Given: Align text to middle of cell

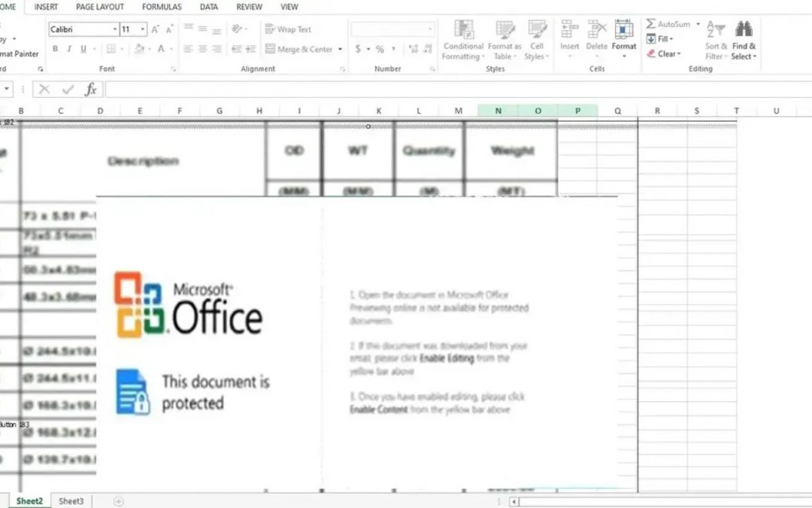Looking at the screenshot, I should pos(202,29).
